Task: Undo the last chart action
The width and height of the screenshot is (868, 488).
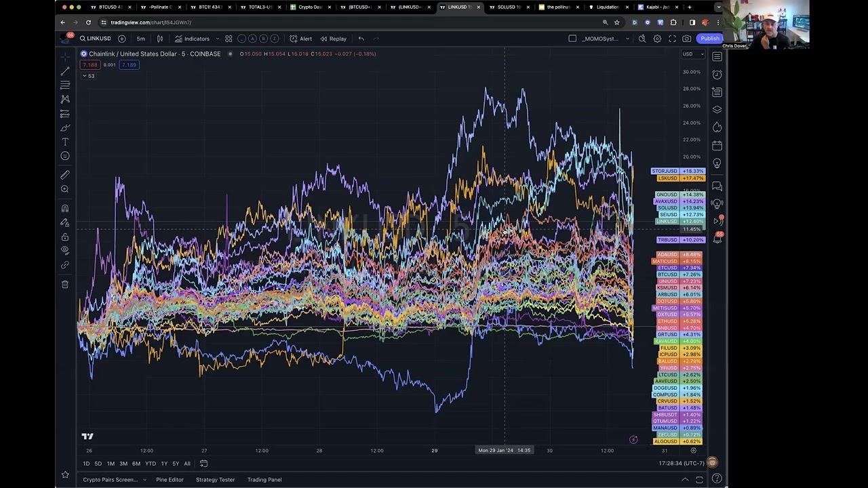Action: (361, 39)
